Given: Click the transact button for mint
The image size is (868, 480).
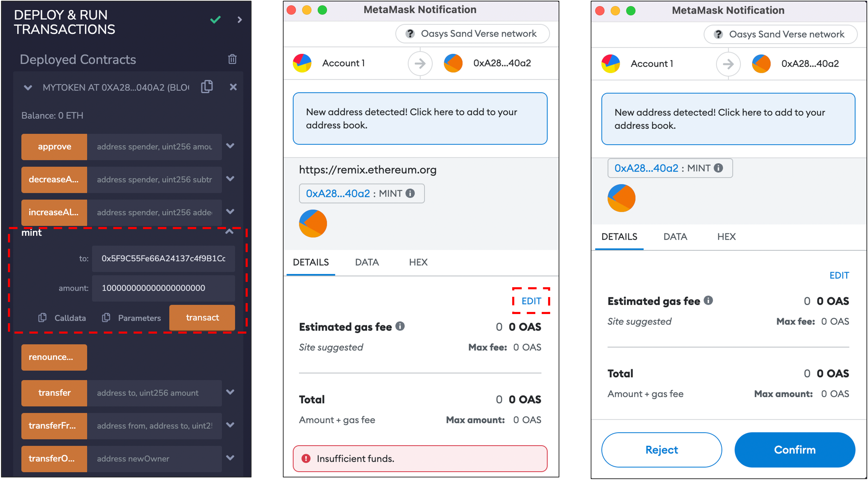Looking at the screenshot, I should 202,318.
